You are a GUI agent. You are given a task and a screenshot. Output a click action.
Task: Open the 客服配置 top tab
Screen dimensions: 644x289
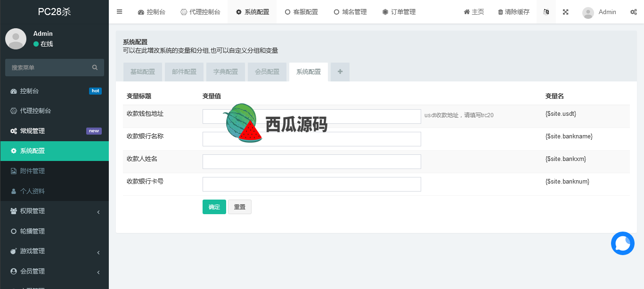(x=302, y=12)
